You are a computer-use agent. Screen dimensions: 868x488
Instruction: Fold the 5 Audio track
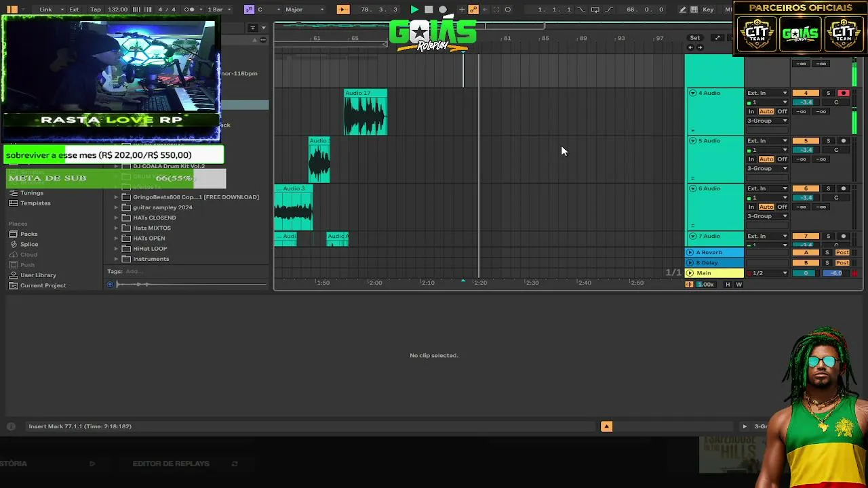tap(692, 141)
